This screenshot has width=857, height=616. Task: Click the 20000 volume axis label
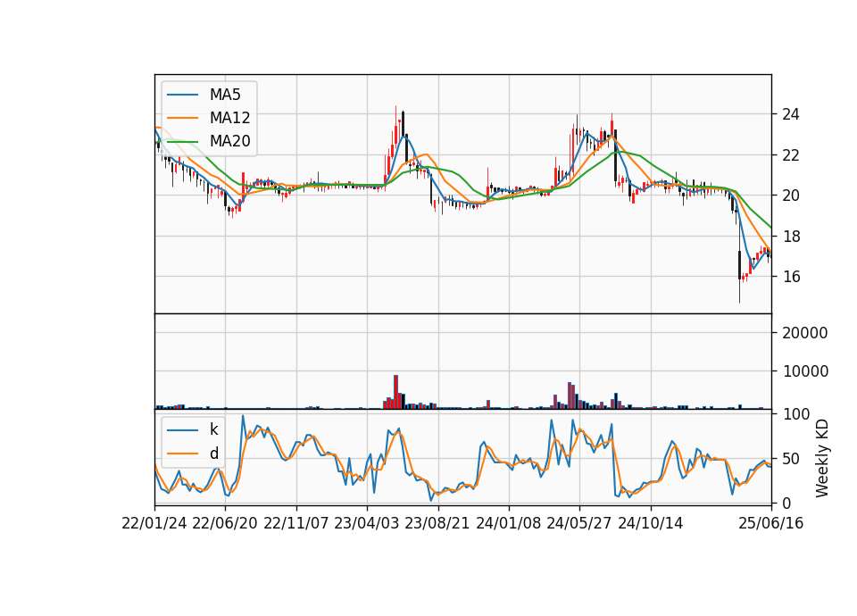(x=804, y=333)
